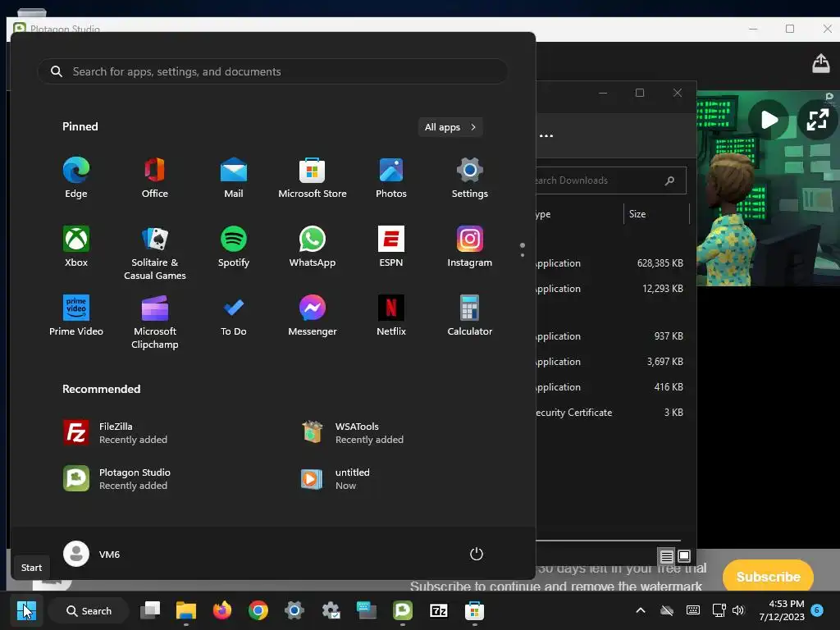Open clock and date flyout
This screenshot has height=630, width=840.
coord(782,610)
